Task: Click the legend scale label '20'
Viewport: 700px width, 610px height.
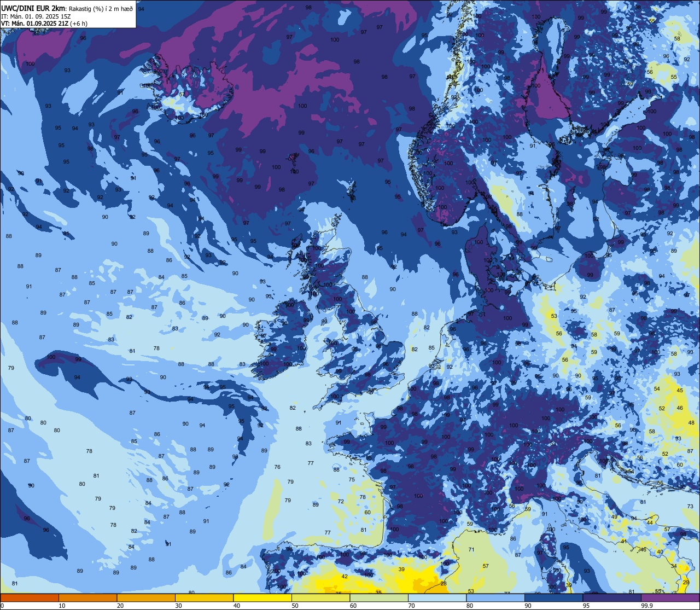Action: 120,606
